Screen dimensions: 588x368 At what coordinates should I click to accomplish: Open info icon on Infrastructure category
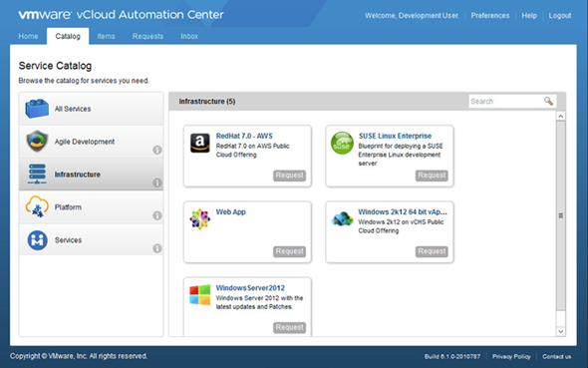pos(157,183)
